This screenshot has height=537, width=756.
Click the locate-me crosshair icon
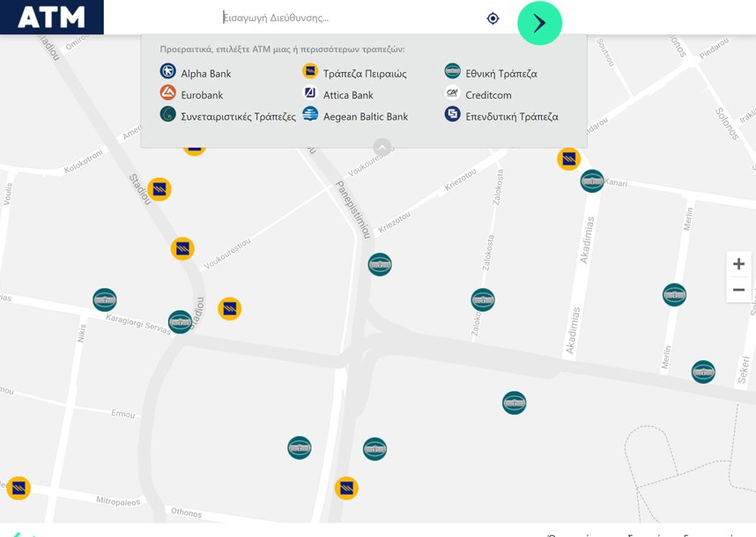[x=493, y=18]
